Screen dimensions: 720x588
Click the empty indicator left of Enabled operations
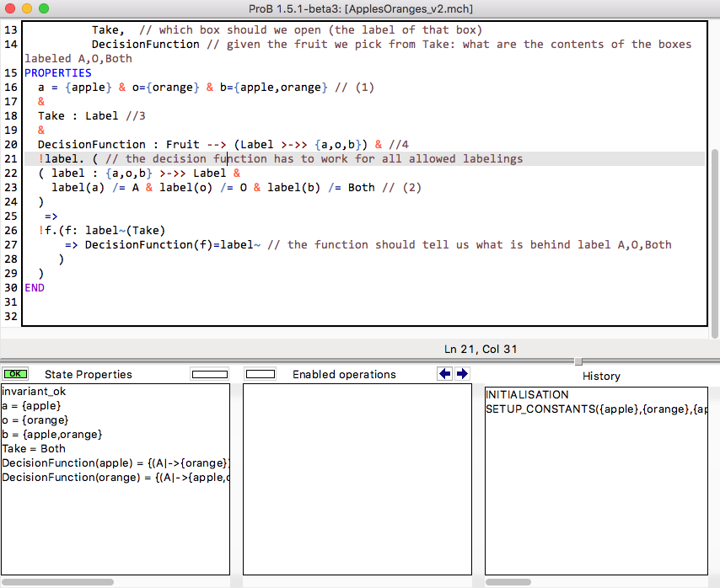click(261, 374)
